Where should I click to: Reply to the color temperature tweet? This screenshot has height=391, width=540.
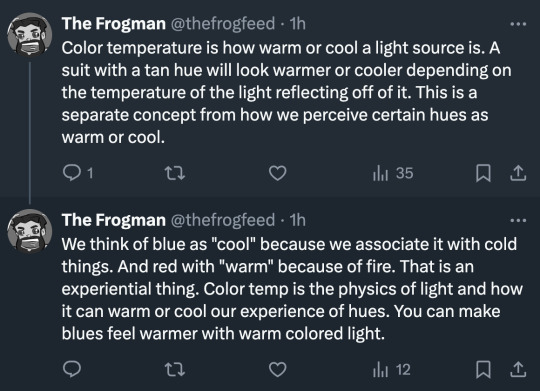click(x=78, y=173)
